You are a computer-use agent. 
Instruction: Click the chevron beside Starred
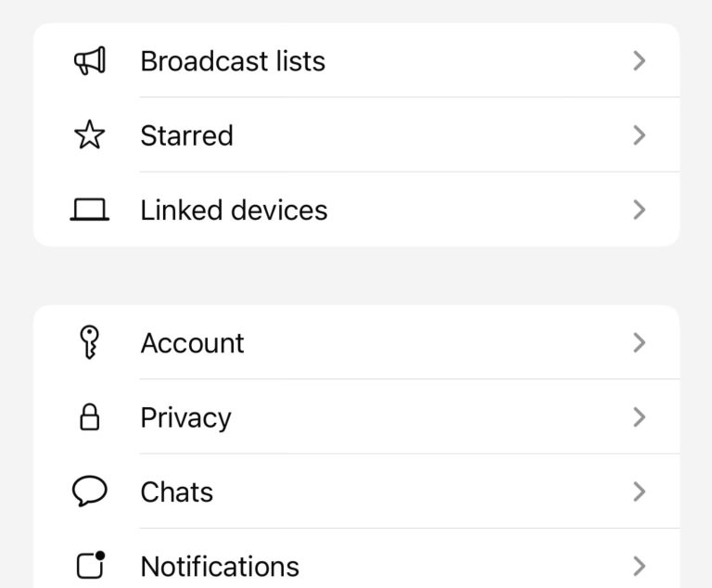(639, 135)
